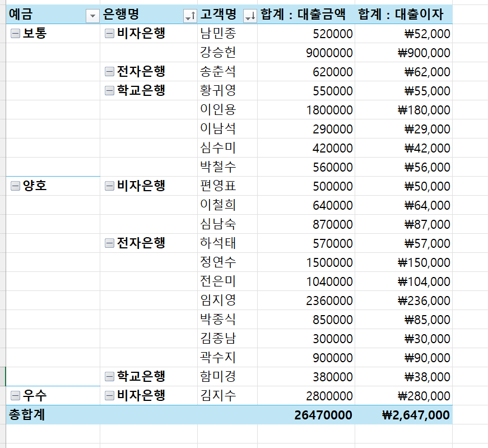Select the 합계 : 대출금액 column header
Screen dimensions: 488x448
pos(306,15)
